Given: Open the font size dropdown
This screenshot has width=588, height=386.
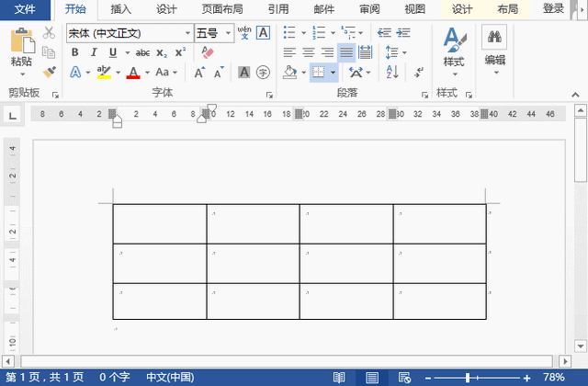Looking at the screenshot, I should pyautogui.click(x=228, y=33).
